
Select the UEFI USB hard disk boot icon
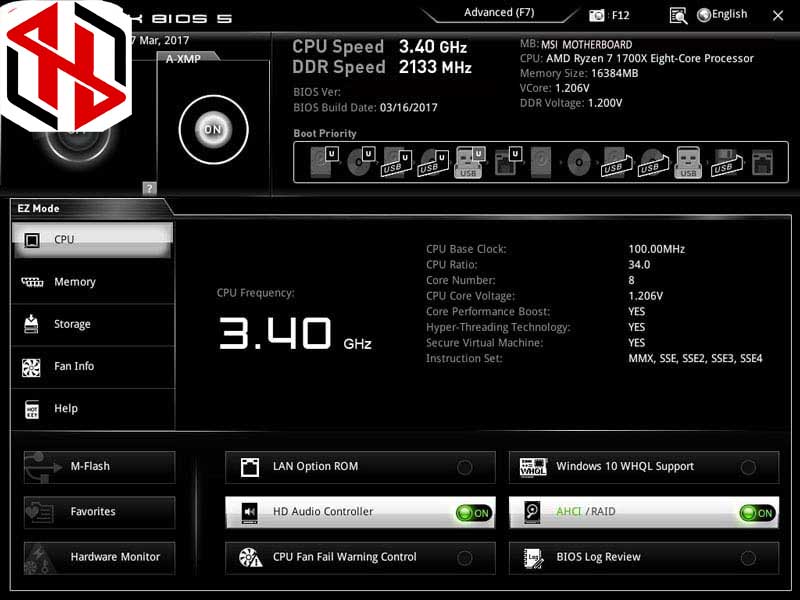(397, 162)
